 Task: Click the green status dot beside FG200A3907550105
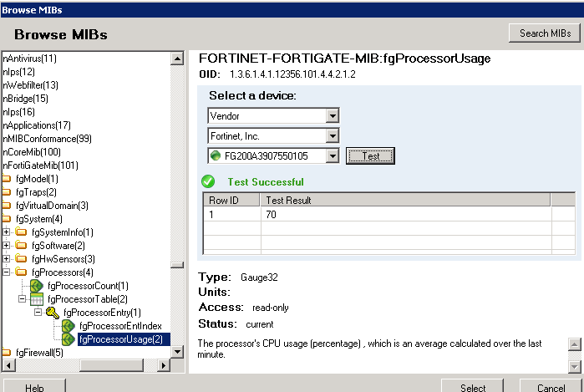pos(216,155)
